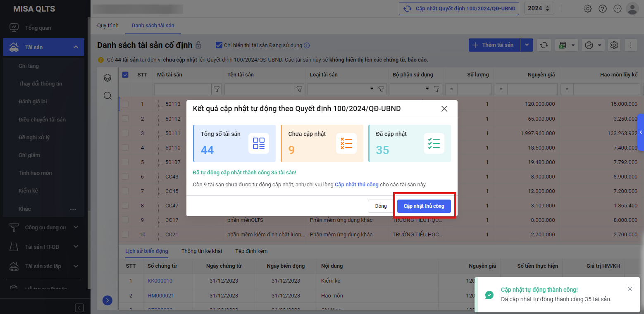Toggle Chỉ hiển thị tài sản Đang sử dụng

[219, 45]
